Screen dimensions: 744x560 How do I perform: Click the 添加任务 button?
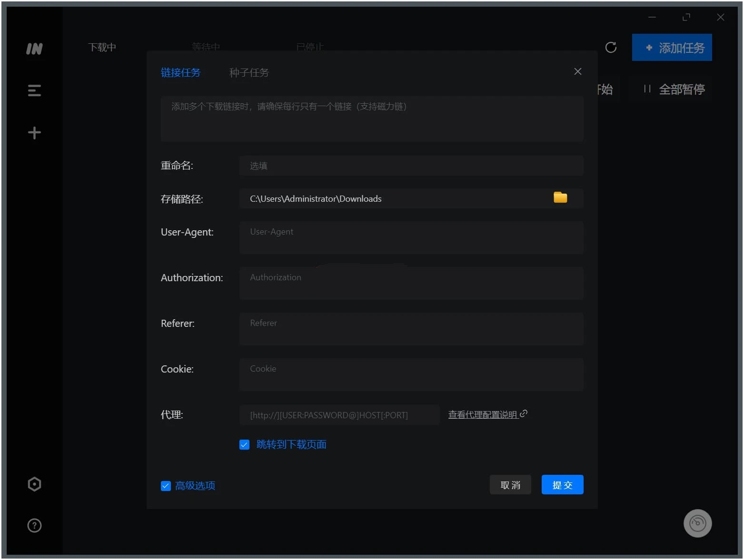[x=672, y=48]
